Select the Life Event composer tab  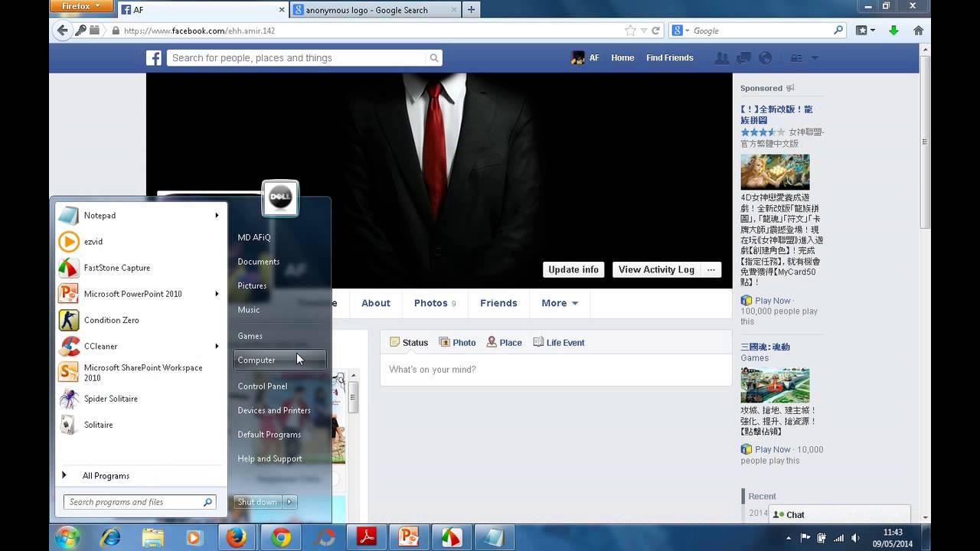click(559, 343)
